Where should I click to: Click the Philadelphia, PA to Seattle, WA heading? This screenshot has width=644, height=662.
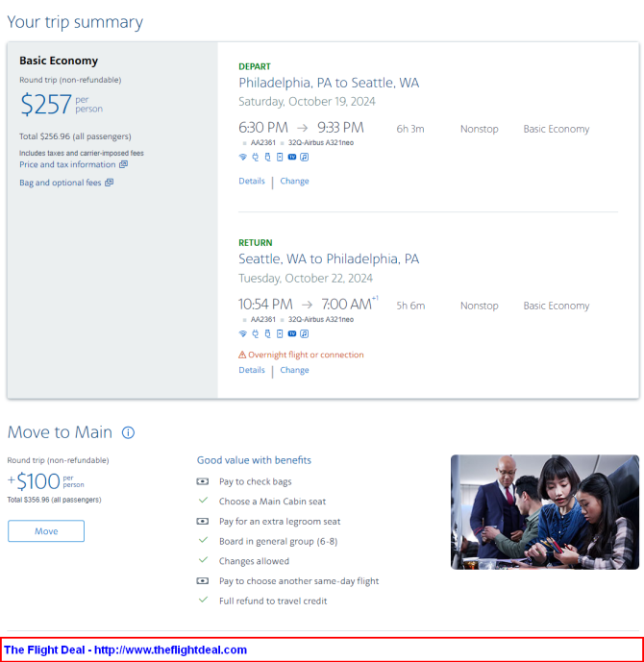pos(329,83)
